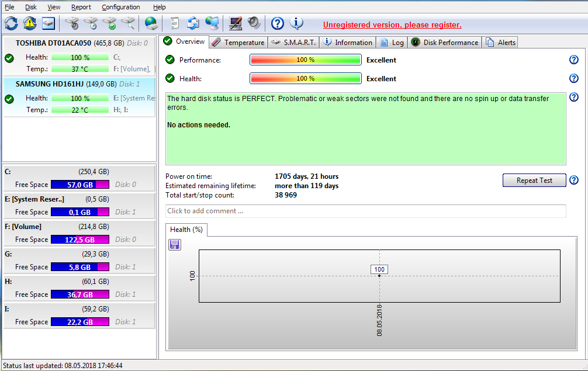Click the monitor with pen toolbar icon
This screenshot has height=371, width=588.
click(x=236, y=23)
